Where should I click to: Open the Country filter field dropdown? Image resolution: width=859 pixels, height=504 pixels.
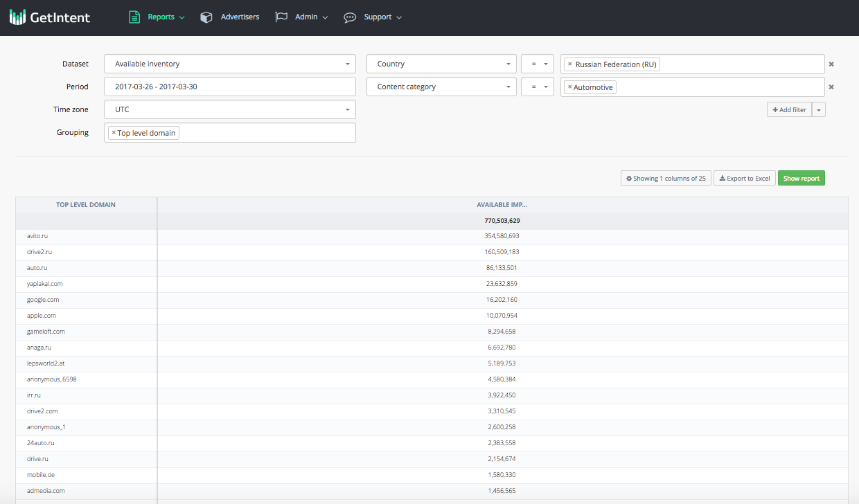point(441,64)
